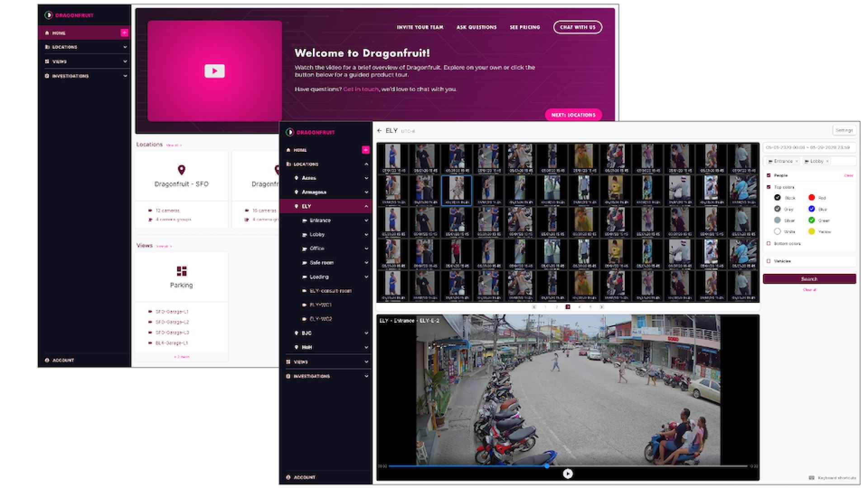868x488 pixels.
Task: Click the Search button in filter panel
Action: click(809, 279)
